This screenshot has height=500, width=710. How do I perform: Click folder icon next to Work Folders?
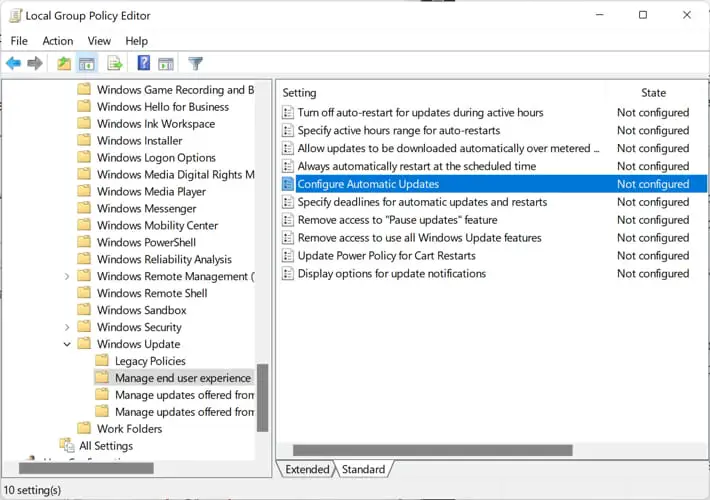tap(84, 428)
